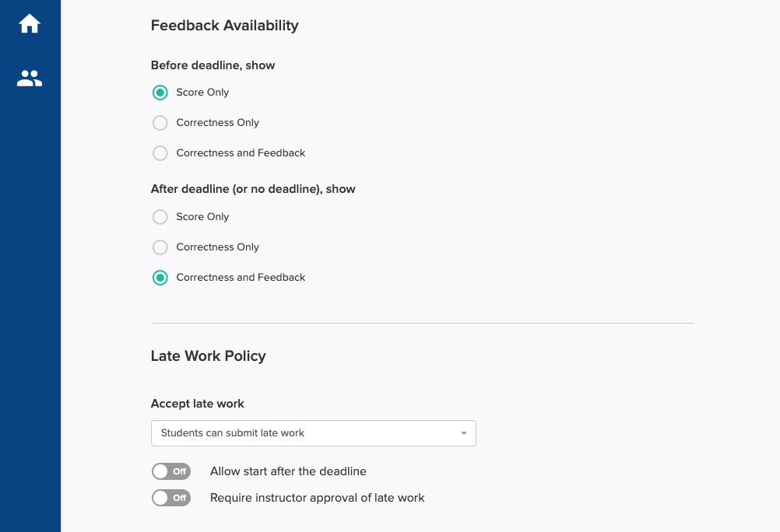Select Score Only under After deadline

tap(160, 217)
